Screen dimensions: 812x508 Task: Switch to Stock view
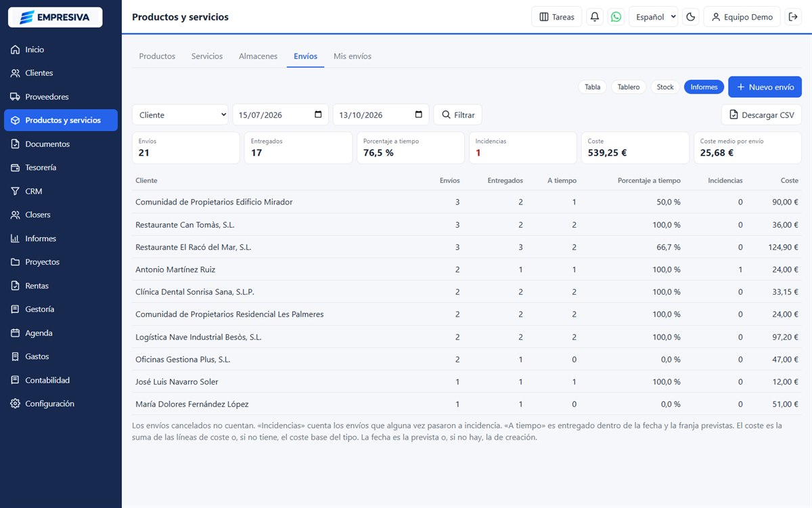pos(665,87)
